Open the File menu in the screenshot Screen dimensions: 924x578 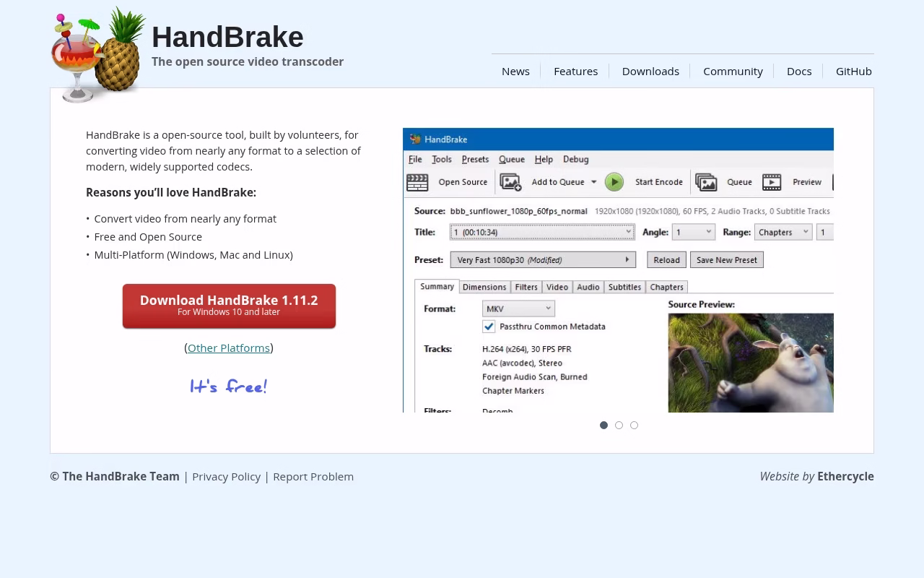(415, 160)
